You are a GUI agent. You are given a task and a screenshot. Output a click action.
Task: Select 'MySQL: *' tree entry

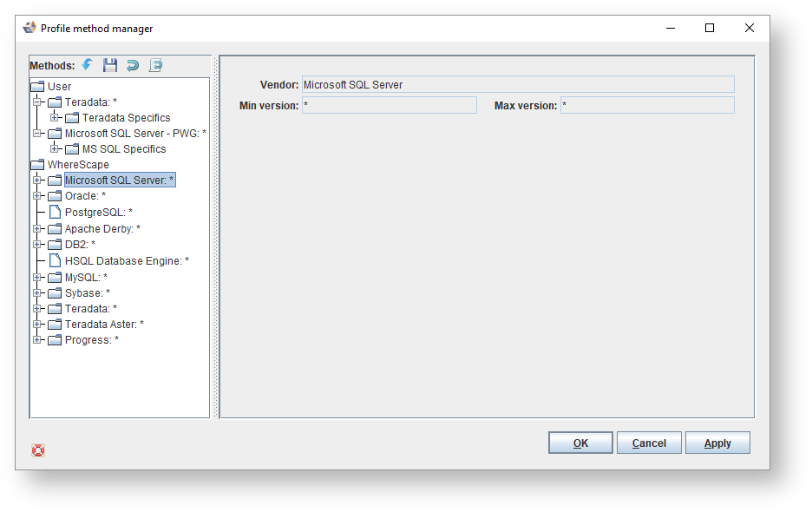86,277
